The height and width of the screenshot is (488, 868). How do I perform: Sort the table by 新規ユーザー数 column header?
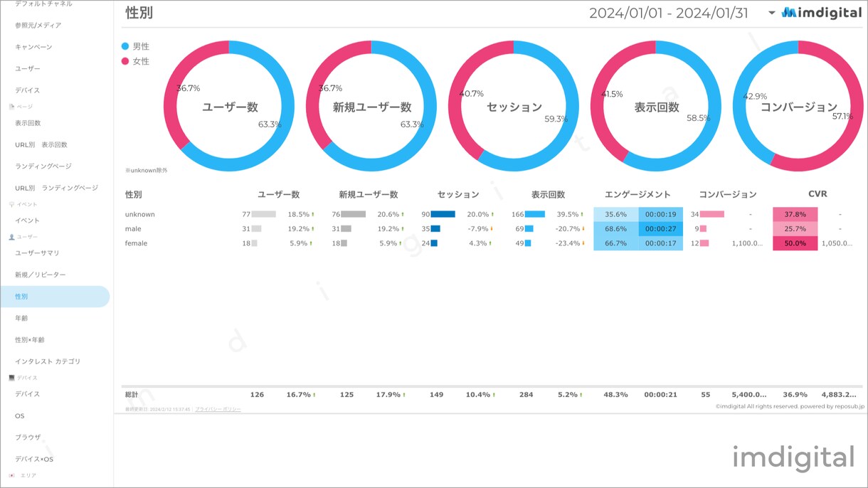click(x=369, y=194)
